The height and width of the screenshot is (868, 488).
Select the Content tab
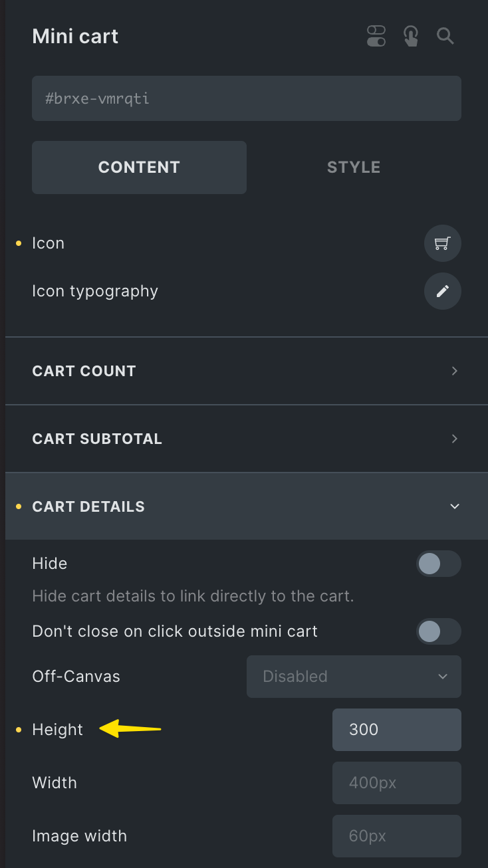click(x=139, y=167)
